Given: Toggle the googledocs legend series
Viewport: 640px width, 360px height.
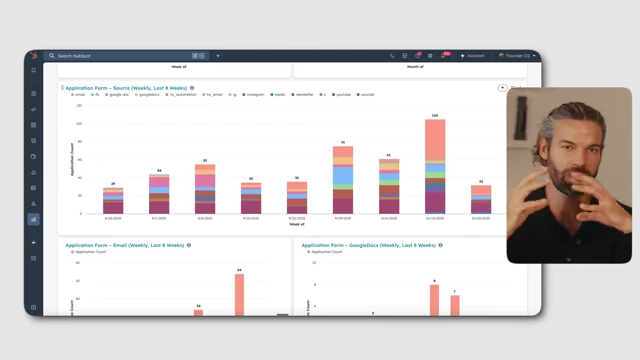Looking at the screenshot, I should [x=147, y=95].
